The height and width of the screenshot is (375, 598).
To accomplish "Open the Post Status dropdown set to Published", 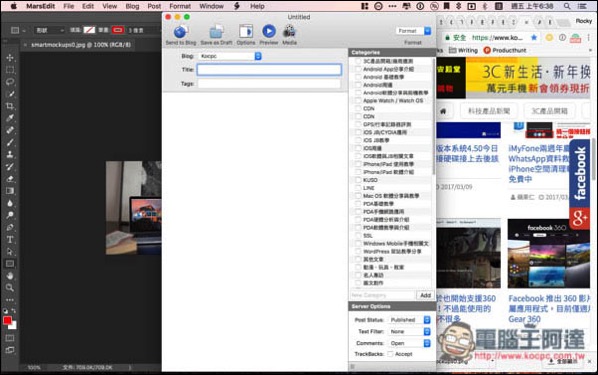I will tap(410, 320).
